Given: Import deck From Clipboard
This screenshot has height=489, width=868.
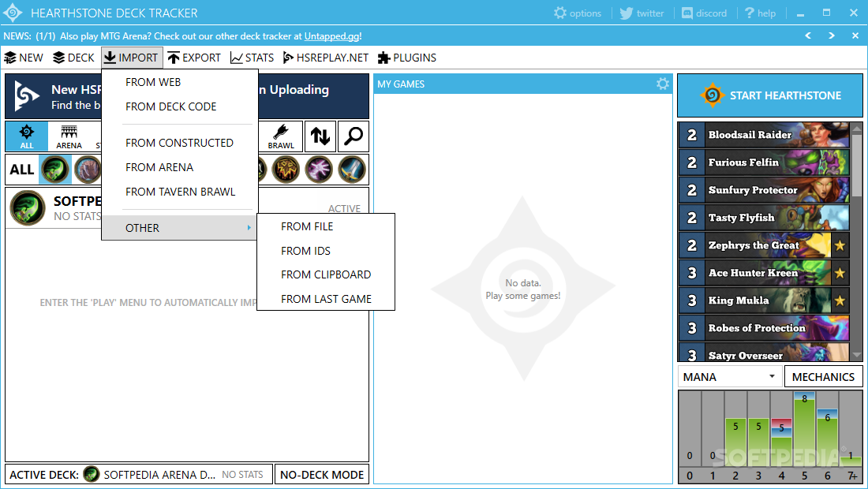Looking at the screenshot, I should coord(325,274).
